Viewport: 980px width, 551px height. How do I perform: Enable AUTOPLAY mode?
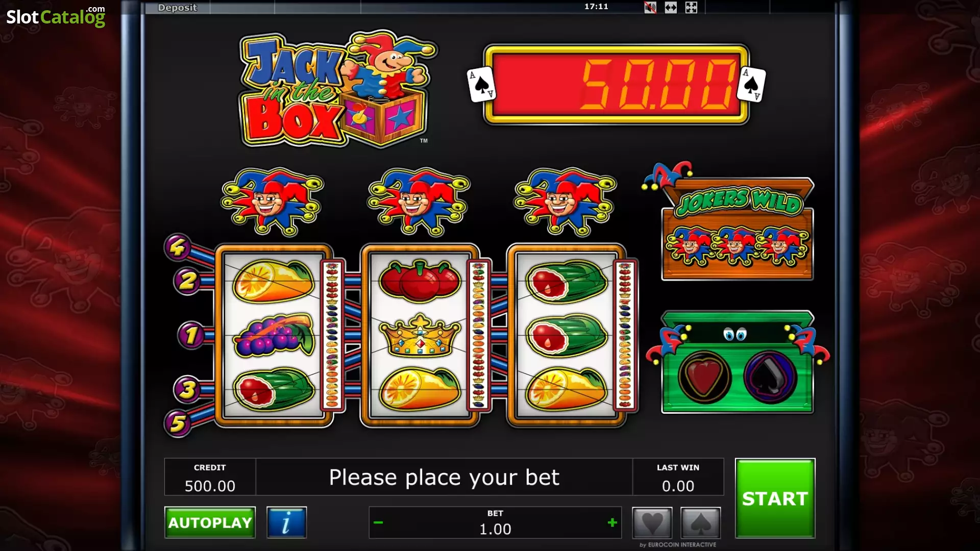pyautogui.click(x=210, y=522)
